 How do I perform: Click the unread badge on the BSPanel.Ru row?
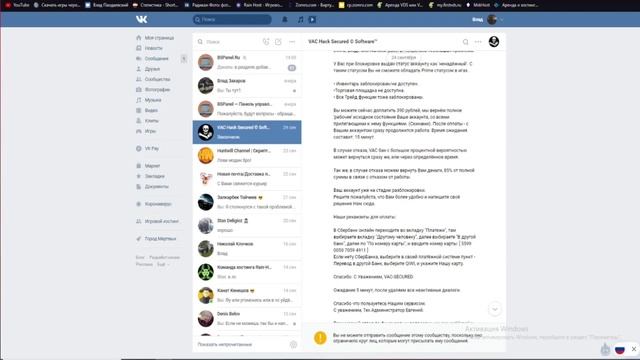pos(291,68)
